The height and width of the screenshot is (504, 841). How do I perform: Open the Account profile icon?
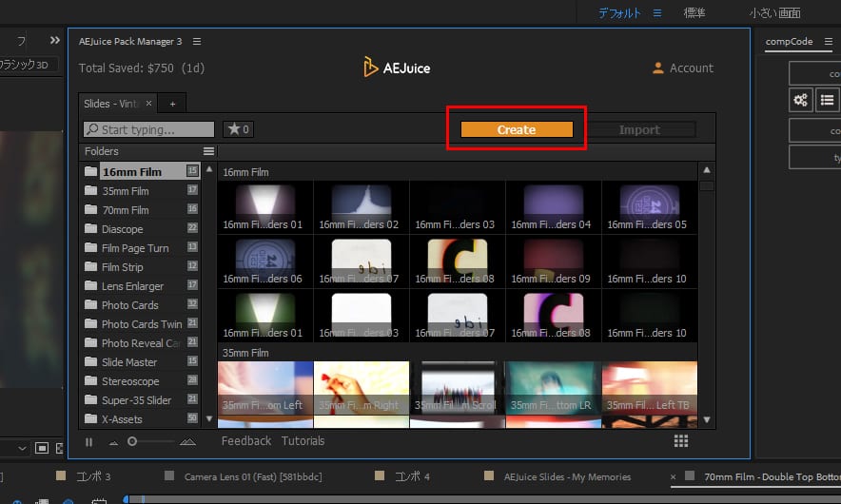[x=657, y=68]
